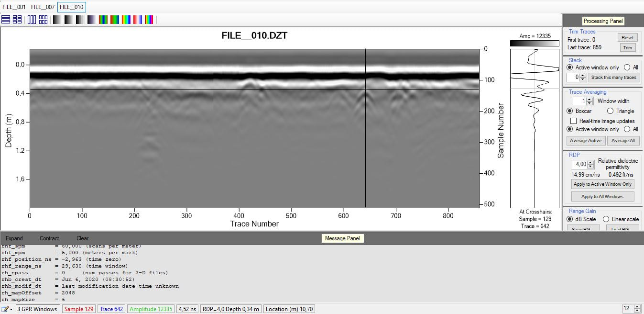Select the 3x2 grid window layout icon
This screenshot has height=314, width=644.
click(x=43, y=20)
